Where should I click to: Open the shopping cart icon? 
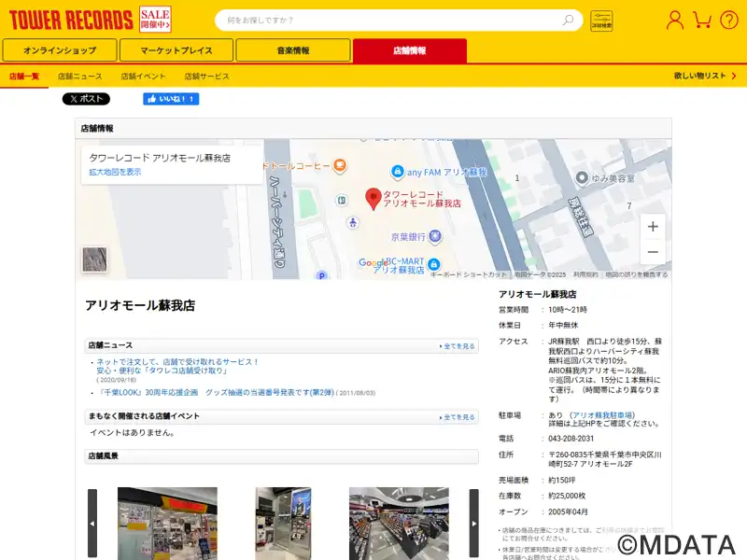(x=702, y=20)
